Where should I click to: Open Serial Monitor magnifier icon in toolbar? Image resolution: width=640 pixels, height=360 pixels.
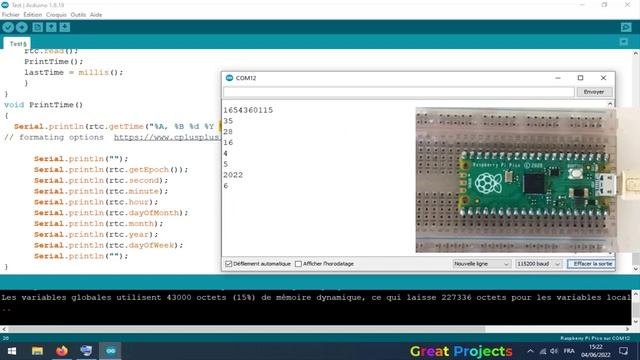(626, 27)
